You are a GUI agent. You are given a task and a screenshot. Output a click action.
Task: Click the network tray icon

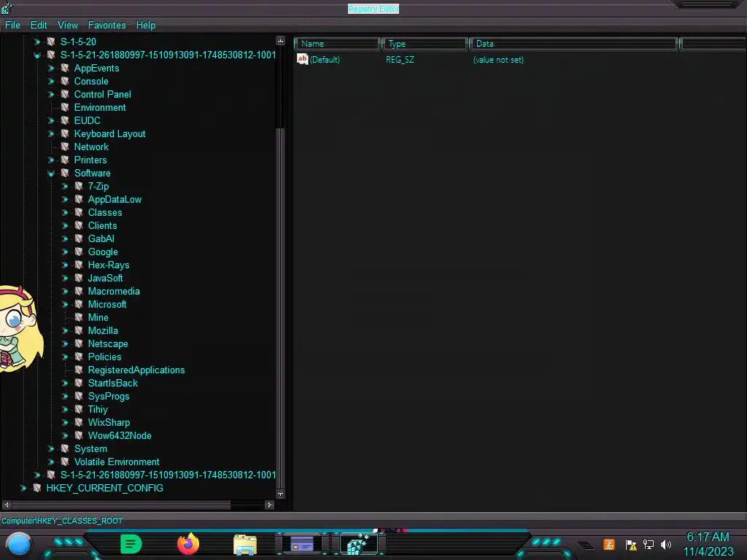click(x=649, y=544)
